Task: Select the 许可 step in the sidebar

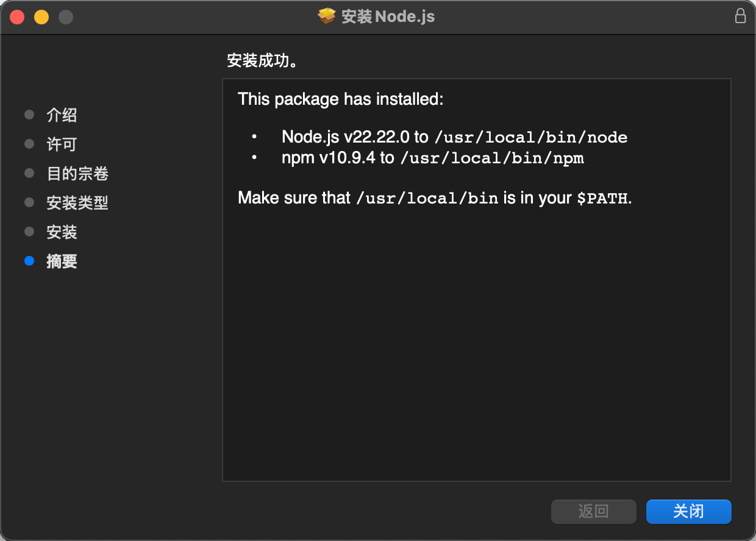Action: click(62, 144)
